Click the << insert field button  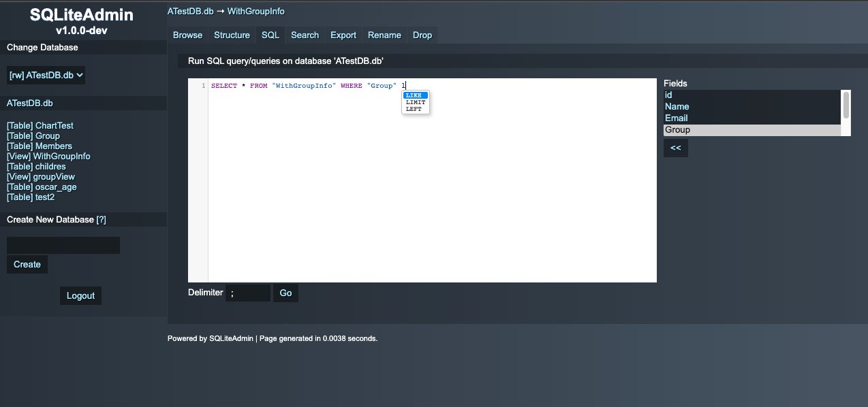[675, 148]
